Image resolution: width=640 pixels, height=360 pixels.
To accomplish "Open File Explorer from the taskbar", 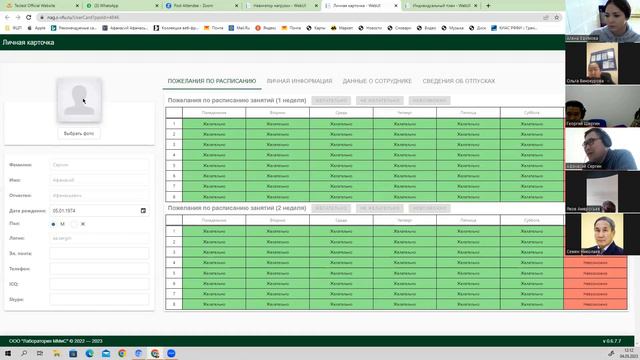I will coord(57,353).
